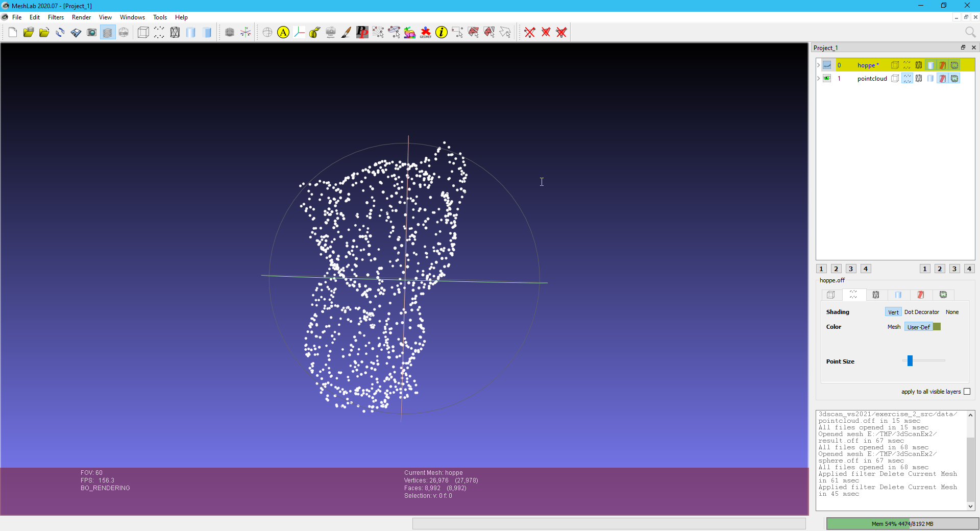
Task: Toggle the eye visibility of pointcloud layer
Action: (827, 79)
